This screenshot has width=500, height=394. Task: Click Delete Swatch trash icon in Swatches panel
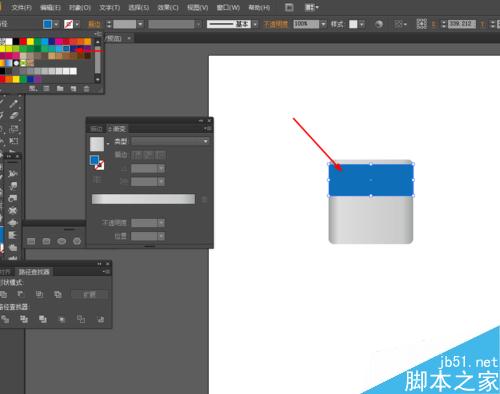tap(86, 88)
